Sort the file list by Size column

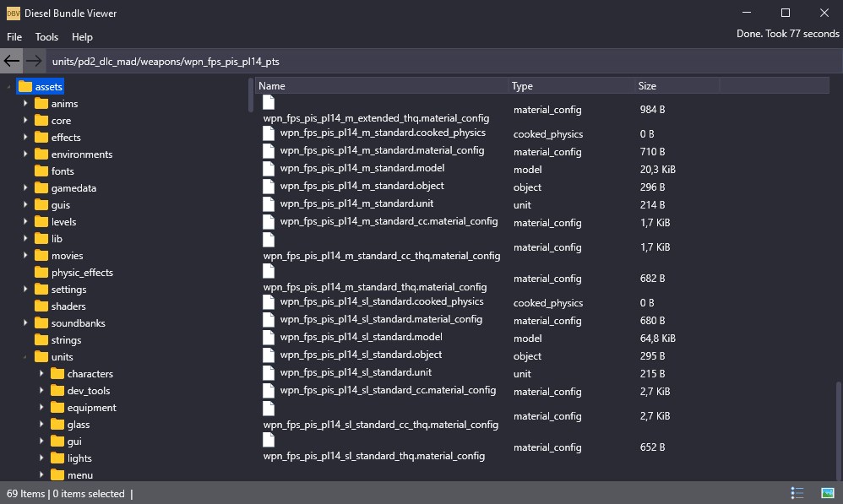(x=676, y=86)
